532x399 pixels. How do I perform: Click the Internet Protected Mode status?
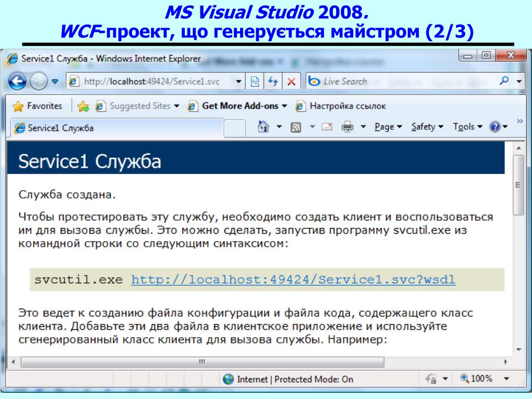[288, 379]
